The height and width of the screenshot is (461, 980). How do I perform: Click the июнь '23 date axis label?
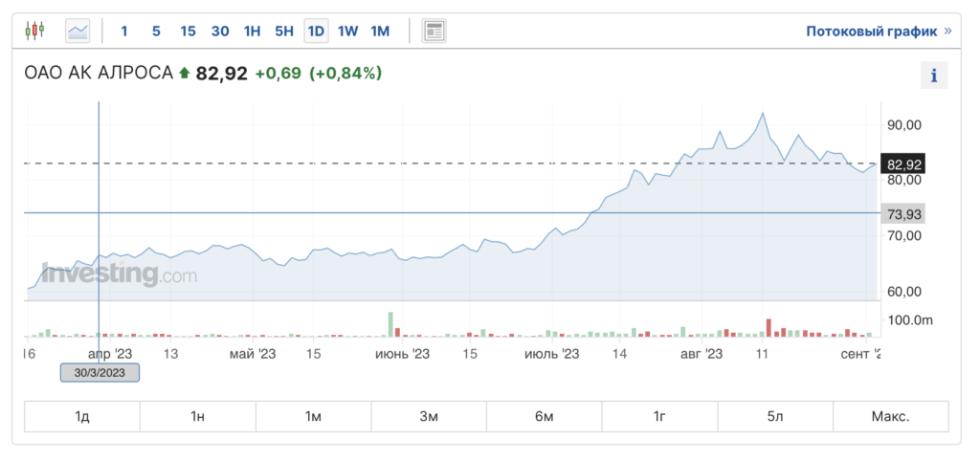click(x=403, y=354)
